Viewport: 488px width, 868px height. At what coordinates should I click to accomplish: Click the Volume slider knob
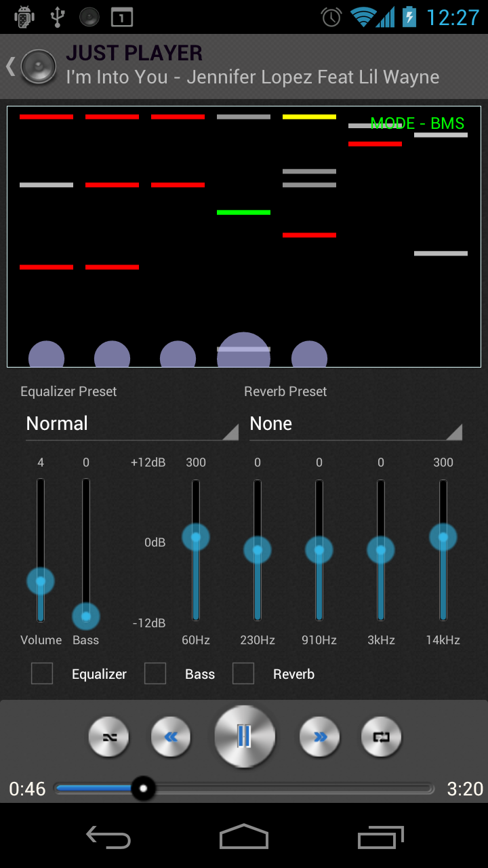click(41, 581)
